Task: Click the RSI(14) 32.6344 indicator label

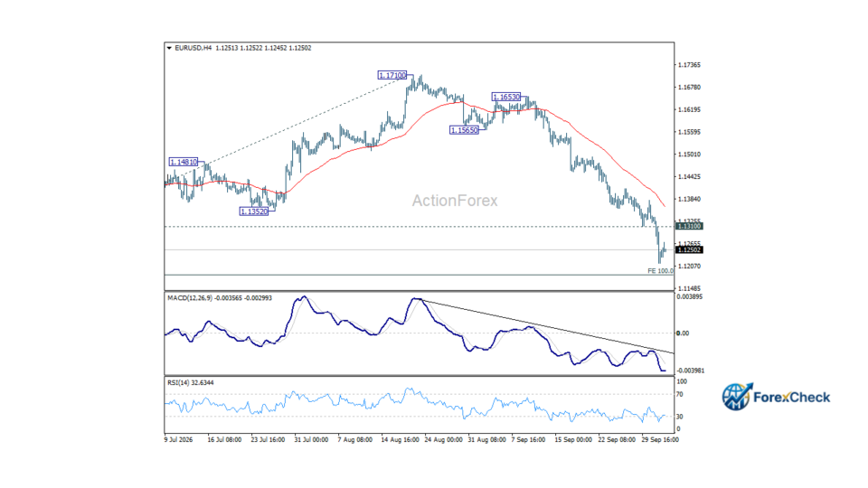Action: [191, 383]
